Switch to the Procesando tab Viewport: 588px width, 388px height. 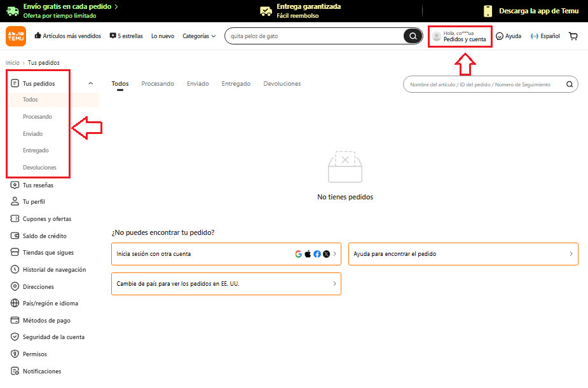point(158,84)
